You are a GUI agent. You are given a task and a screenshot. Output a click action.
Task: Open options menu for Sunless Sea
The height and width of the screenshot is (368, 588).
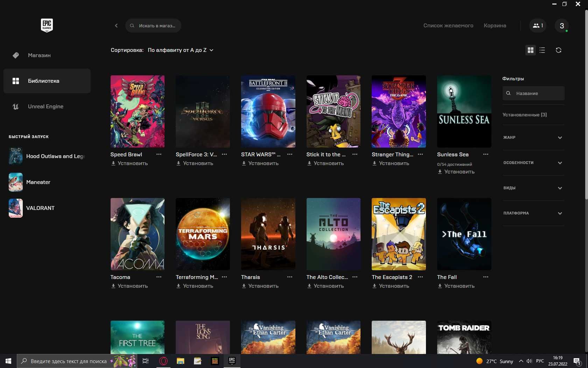click(x=486, y=154)
